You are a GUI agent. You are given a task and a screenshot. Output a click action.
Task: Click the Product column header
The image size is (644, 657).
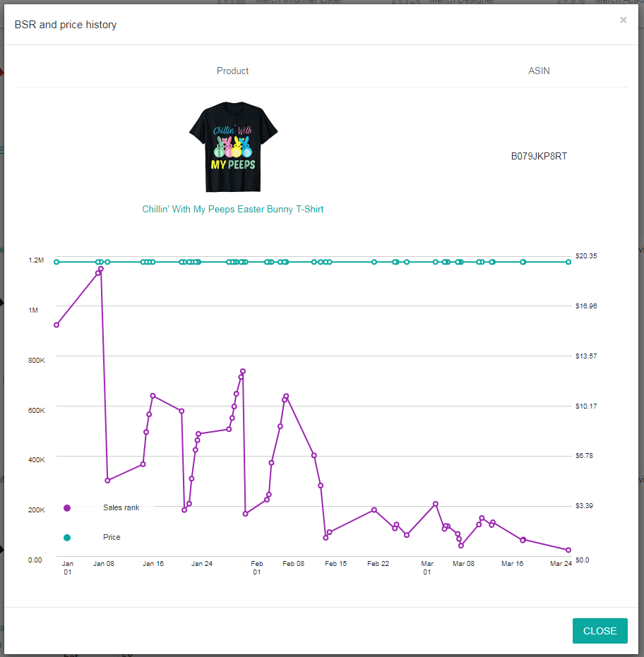233,71
